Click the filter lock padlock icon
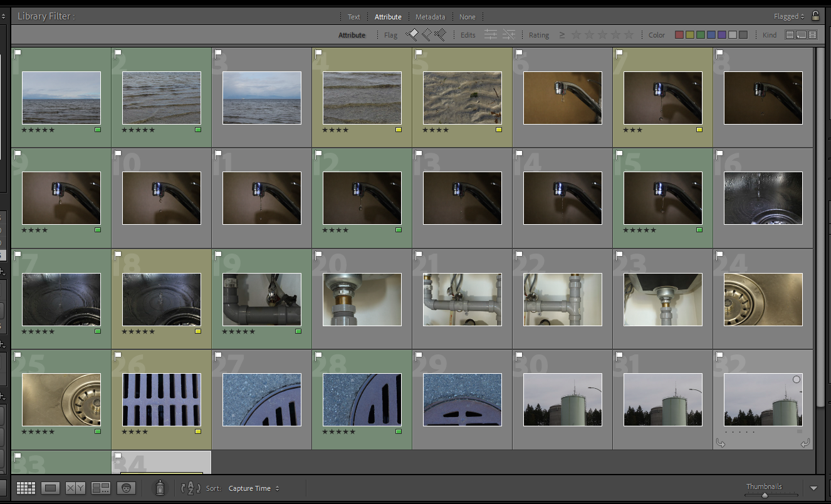Image resolution: width=831 pixels, height=504 pixels. pos(815,16)
